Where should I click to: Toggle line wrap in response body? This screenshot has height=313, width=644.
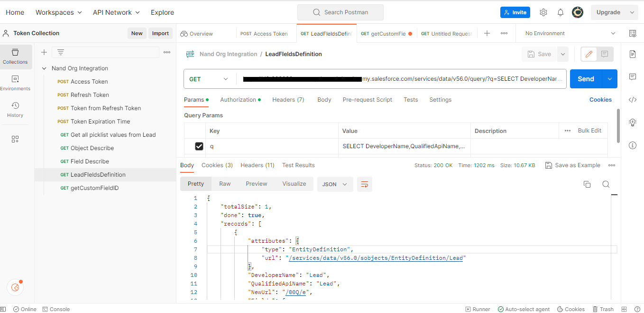(365, 184)
